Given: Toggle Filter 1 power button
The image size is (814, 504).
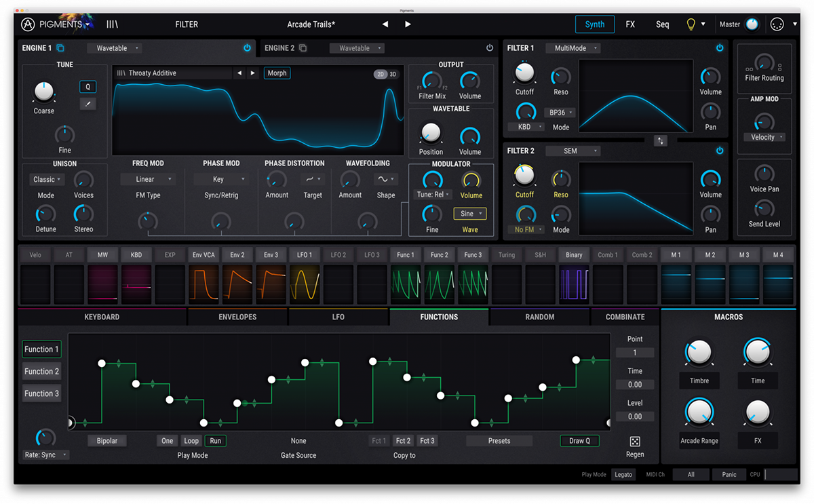Looking at the screenshot, I should (720, 48).
